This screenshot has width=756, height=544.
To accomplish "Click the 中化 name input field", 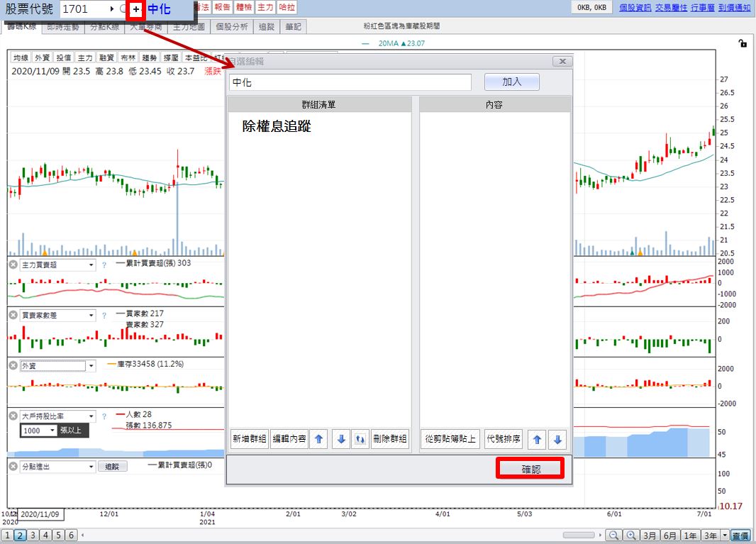I will coord(350,82).
